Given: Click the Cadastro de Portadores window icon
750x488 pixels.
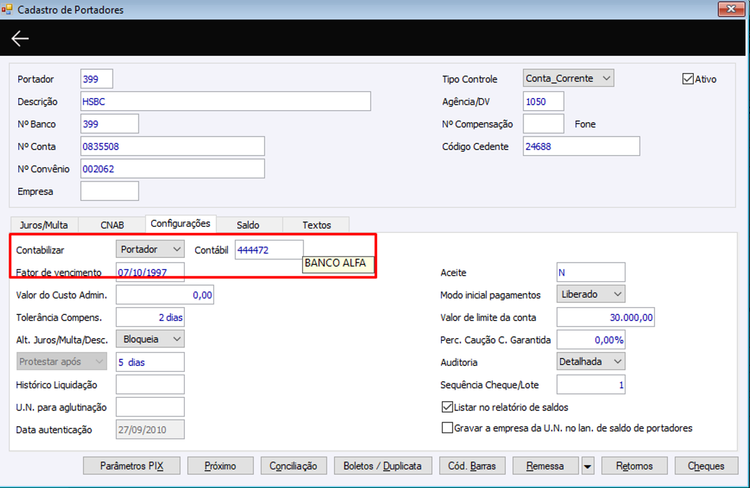Looking at the screenshot, I should click(6, 9).
